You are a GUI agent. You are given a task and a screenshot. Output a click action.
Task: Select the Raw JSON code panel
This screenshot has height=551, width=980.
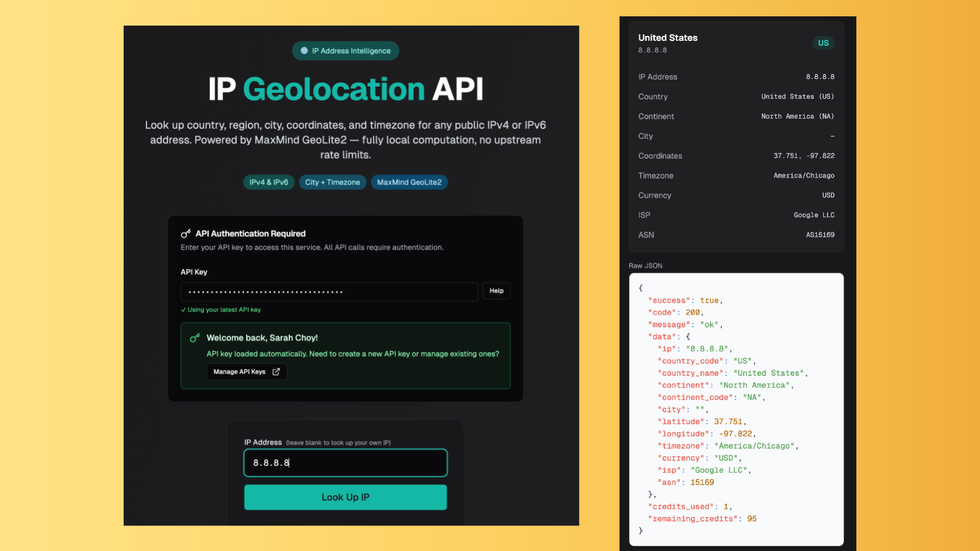[x=735, y=408]
